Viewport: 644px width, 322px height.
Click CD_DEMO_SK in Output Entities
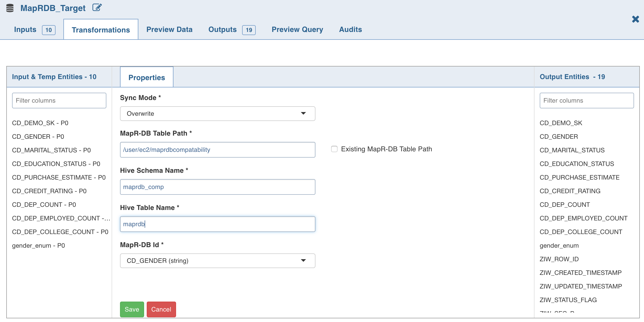561,123
